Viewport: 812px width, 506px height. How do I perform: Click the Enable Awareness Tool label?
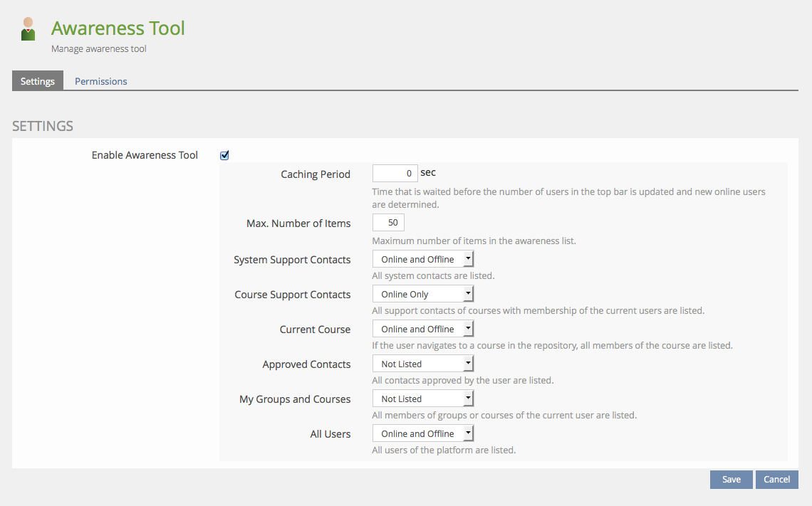(x=145, y=155)
